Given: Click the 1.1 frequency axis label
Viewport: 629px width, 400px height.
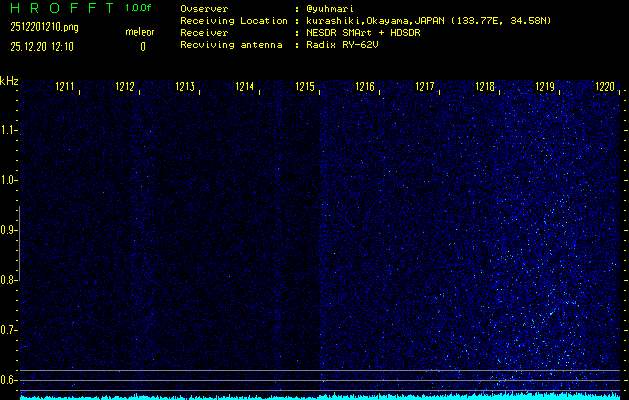Looking at the screenshot, I should 7,130.
